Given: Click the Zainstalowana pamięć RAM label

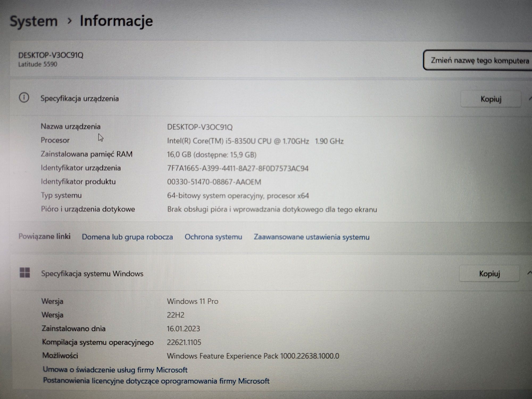Looking at the screenshot, I should [x=86, y=154].
